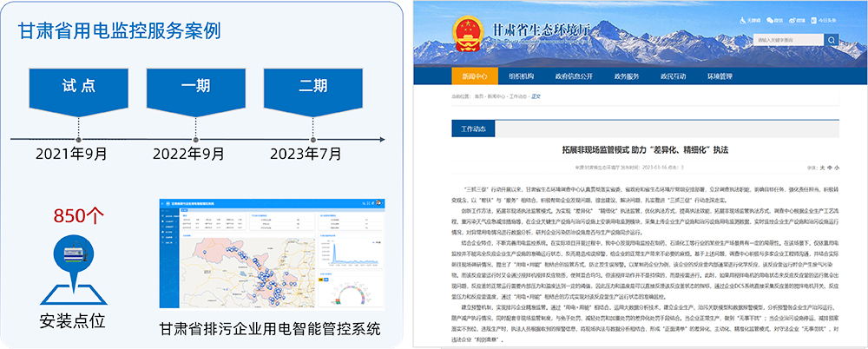The width and height of the screenshot is (868, 349).
Task: Open the 政务服务 navigation menu
Action: 627,76
